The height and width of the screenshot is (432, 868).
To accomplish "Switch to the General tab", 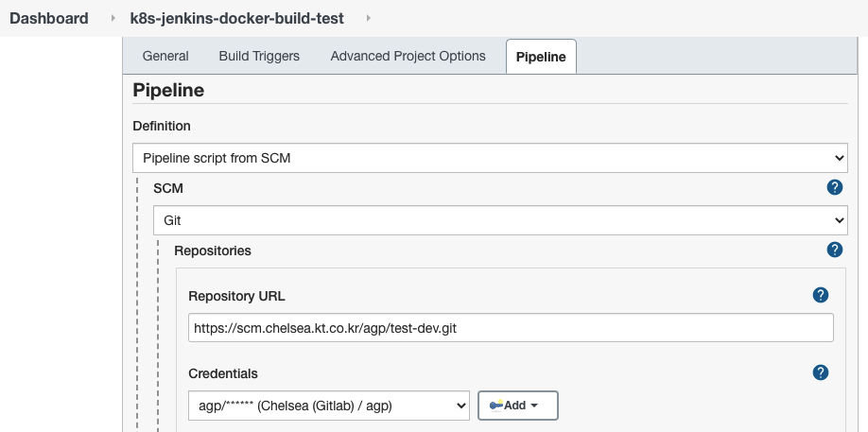I will 165,57.
